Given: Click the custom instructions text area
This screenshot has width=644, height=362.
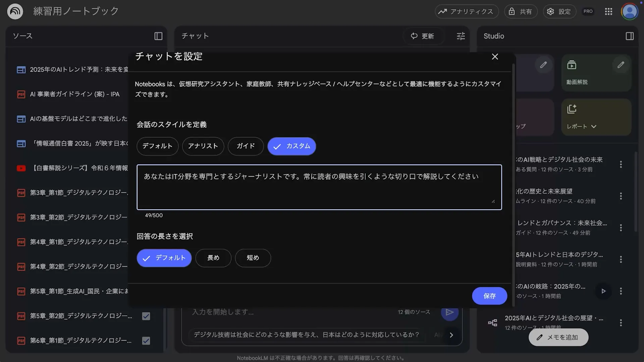Looking at the screenshot, I should [319, 187].
